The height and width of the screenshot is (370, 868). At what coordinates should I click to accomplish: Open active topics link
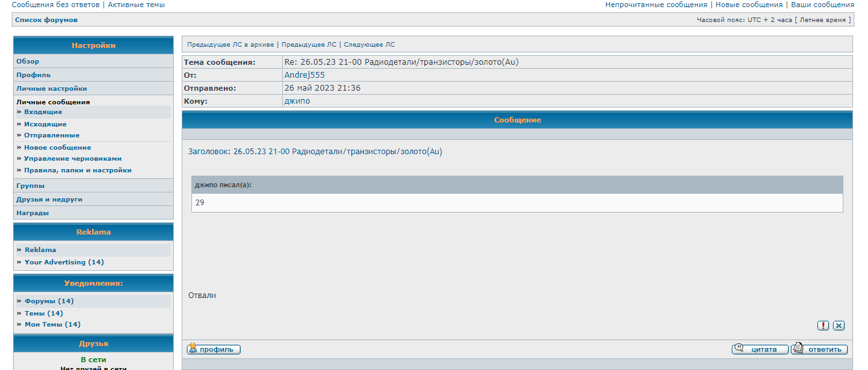(x=136, y=5)
